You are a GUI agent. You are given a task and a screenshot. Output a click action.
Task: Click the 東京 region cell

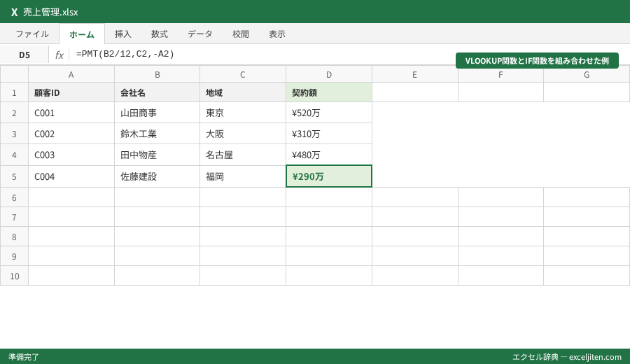coord(243,113)
